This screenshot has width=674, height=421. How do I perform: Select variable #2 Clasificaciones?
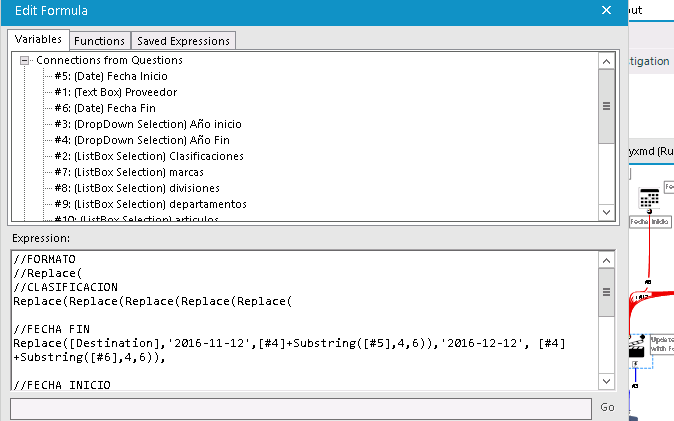tap(149, 156)
